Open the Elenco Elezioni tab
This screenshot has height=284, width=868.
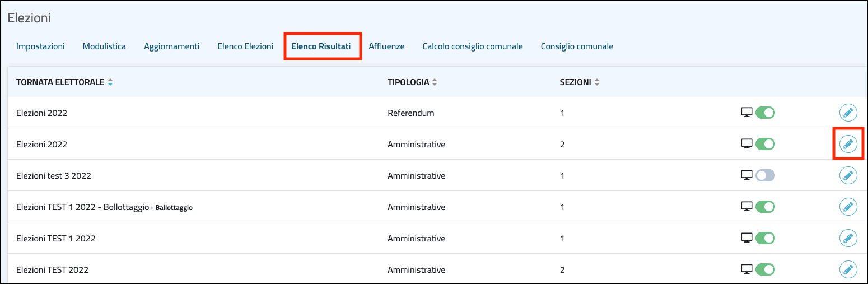(x=245, y=46)
